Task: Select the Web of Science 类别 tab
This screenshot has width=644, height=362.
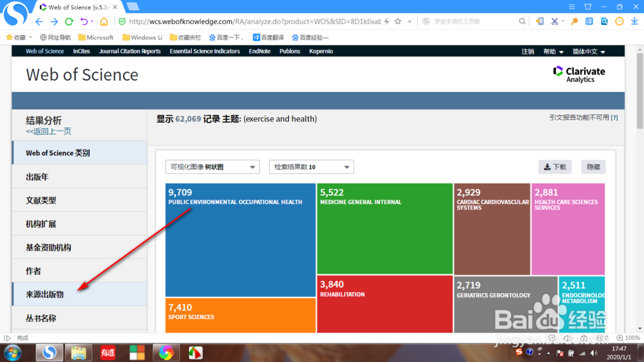Action: pyautogui.click(x=79, y=153)
